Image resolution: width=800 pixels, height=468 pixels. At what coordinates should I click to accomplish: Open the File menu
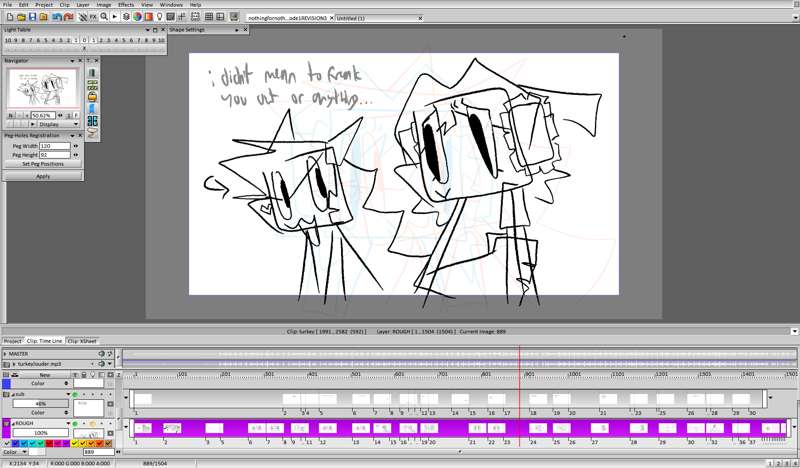click(x=7, y=5)
